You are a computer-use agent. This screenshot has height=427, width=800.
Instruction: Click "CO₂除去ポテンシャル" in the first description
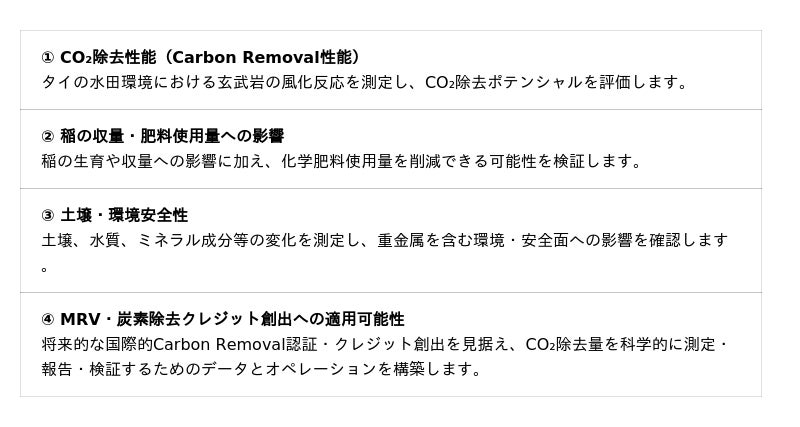pos(504,82)
